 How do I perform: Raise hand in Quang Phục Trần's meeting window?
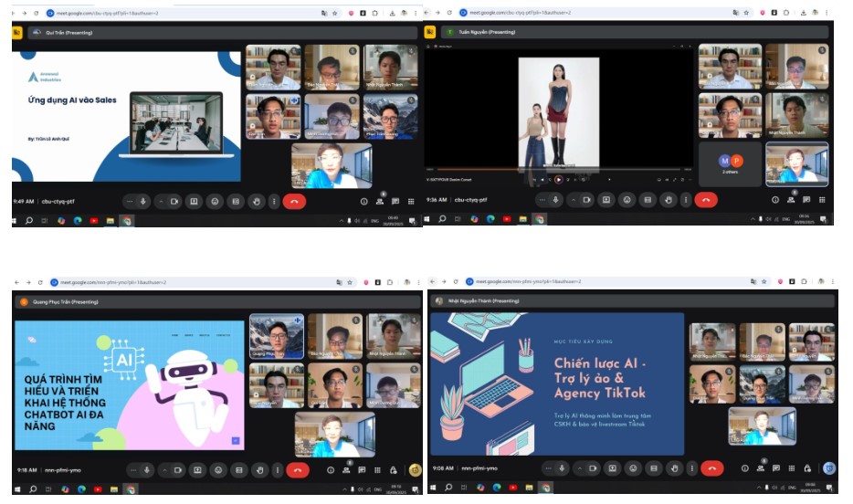pyautogui.click(x=258, y=470)
